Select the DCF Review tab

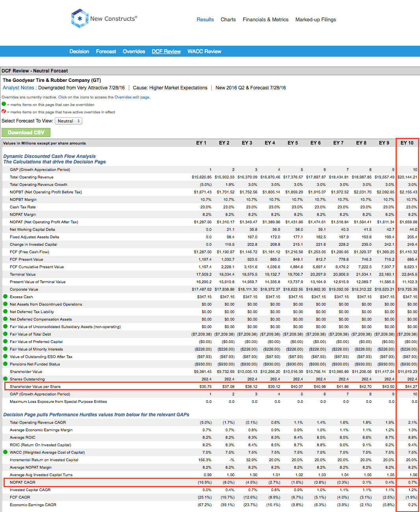tap(166, 52)
